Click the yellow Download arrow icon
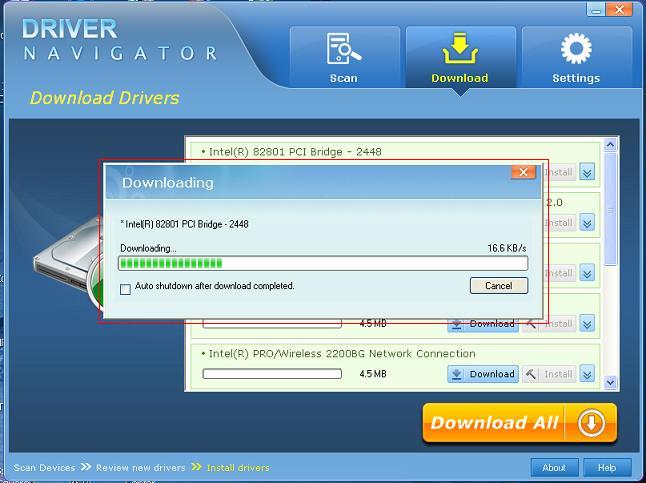The width and height of the screenshot is (646, 483). point(460,48)
